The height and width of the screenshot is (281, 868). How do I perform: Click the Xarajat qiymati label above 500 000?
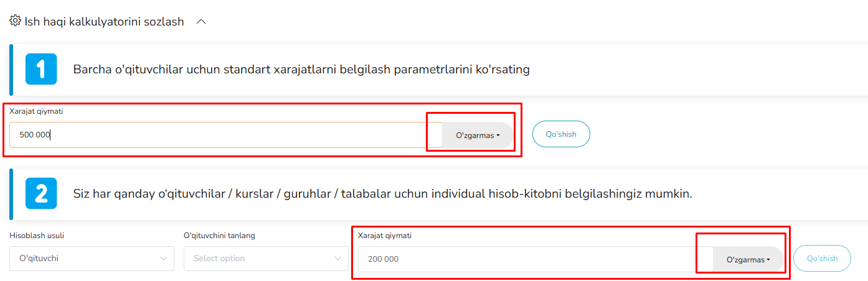pos(36,111)
